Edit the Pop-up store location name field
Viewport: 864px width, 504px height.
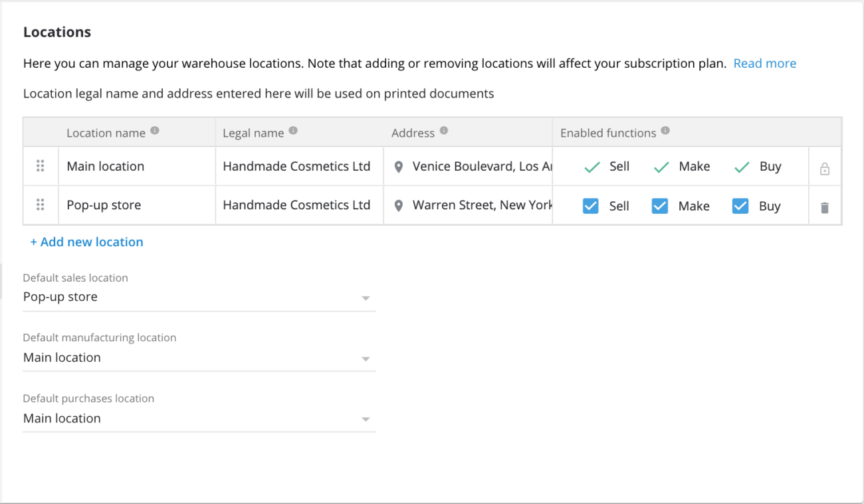(x=136, y=205)
